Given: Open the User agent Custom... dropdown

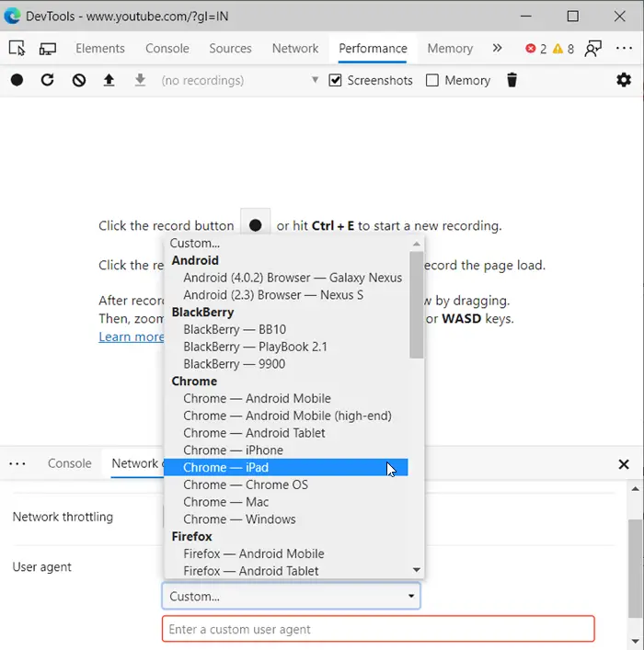Looking at the screenshot, I should pyautogui.click(x=291, y=596).
